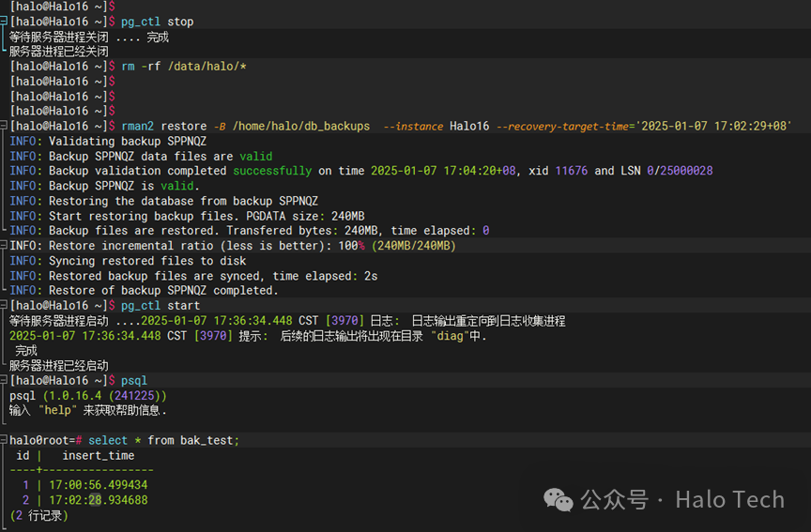Click the "Backup SPPNQZ is valid." line
This screenshot has width=811, height=532.
(x=124, y=186)
